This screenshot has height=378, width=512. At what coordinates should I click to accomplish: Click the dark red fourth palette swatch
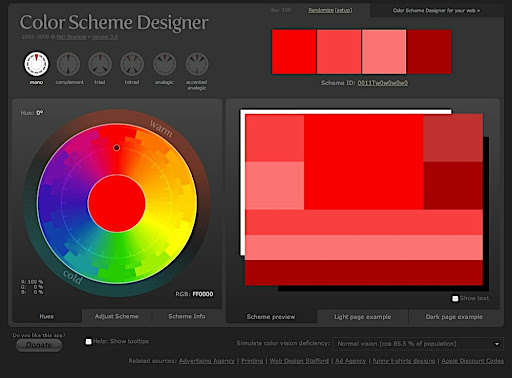pyautogui.click(x=429, y=52)
